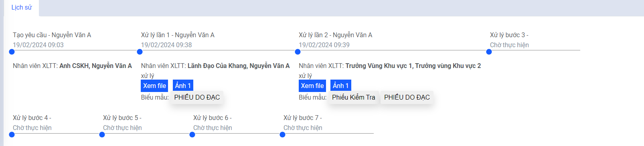
Task: Click the Xử lý bước 6 timeline dot
Action: click(192, 134)
